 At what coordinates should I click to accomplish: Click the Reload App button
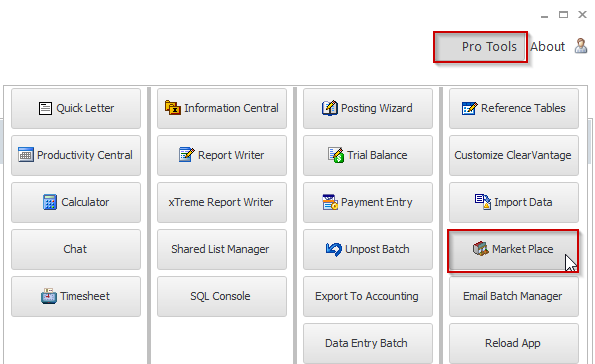pos(514,344)
